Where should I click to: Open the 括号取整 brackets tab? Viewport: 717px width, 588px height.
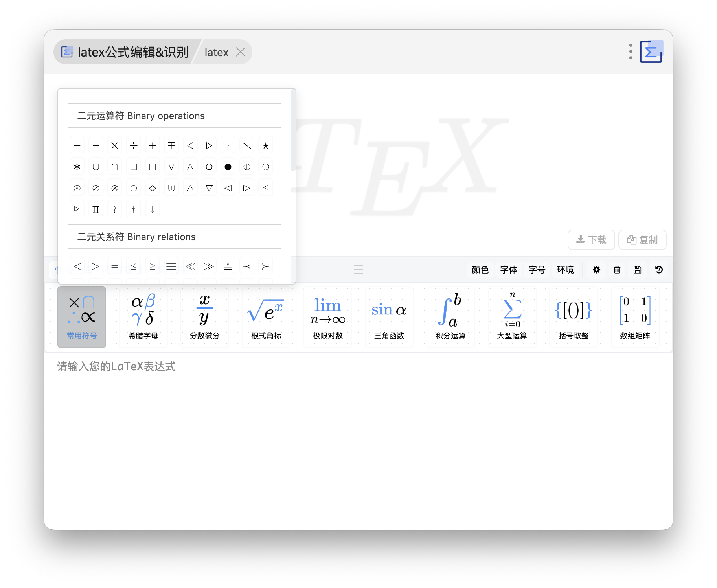click(x=574, y=317)
